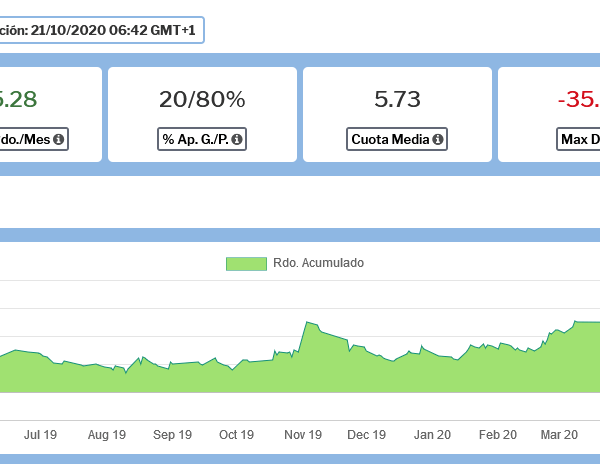Click the green .28 monthly result value
The height and width of the screenshot is (472, 600).
point(18,100)
